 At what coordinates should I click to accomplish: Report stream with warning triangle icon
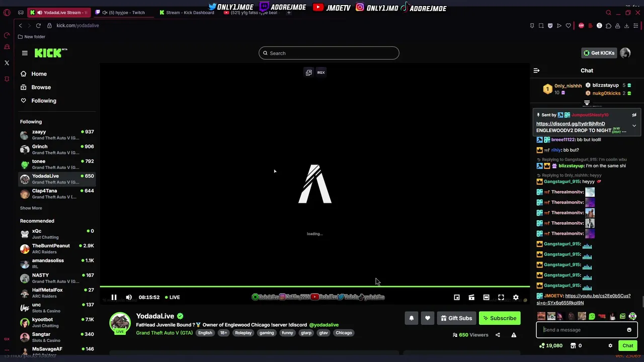click(514, 335)
